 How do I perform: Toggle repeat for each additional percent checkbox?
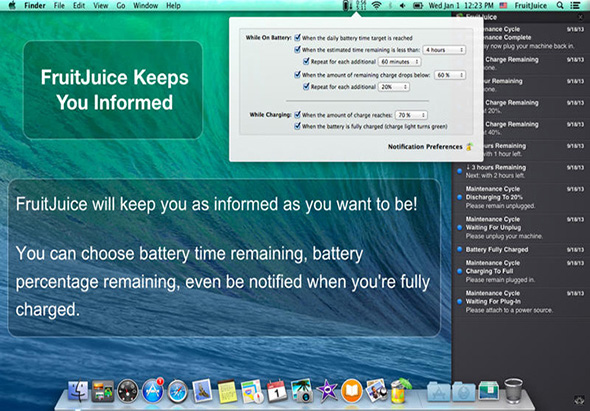coord(306,87)
